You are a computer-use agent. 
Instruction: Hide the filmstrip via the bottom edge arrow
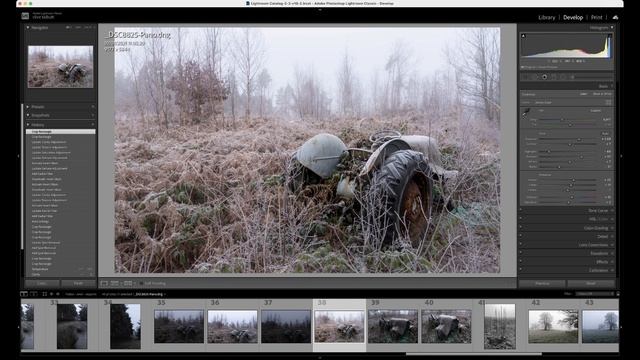(320, 358)
